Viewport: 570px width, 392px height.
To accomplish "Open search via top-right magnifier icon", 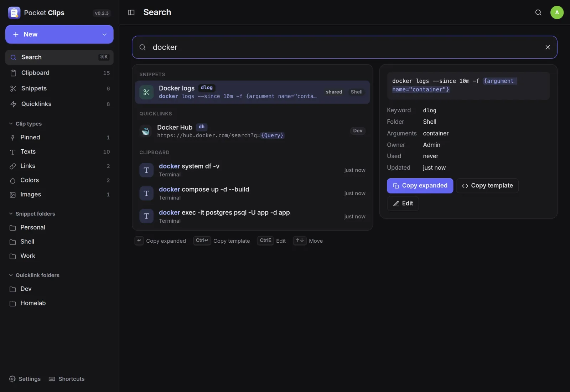I will click(538, 12).
